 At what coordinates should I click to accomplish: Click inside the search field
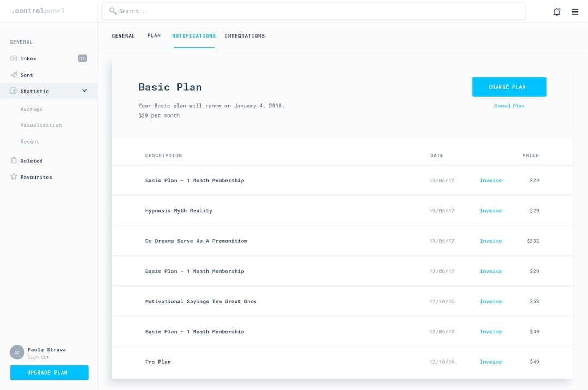(x=272, y=11)
